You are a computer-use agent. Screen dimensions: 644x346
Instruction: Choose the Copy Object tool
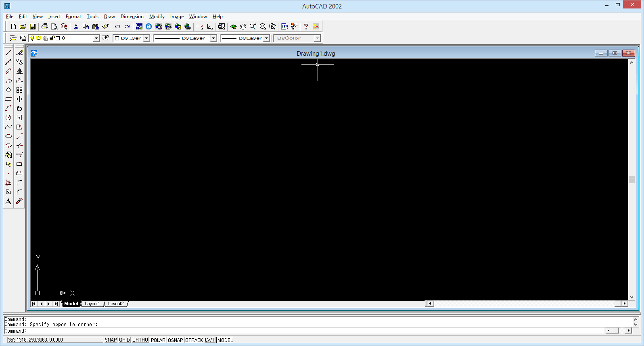pyautogui.click(x=19, y=62)
